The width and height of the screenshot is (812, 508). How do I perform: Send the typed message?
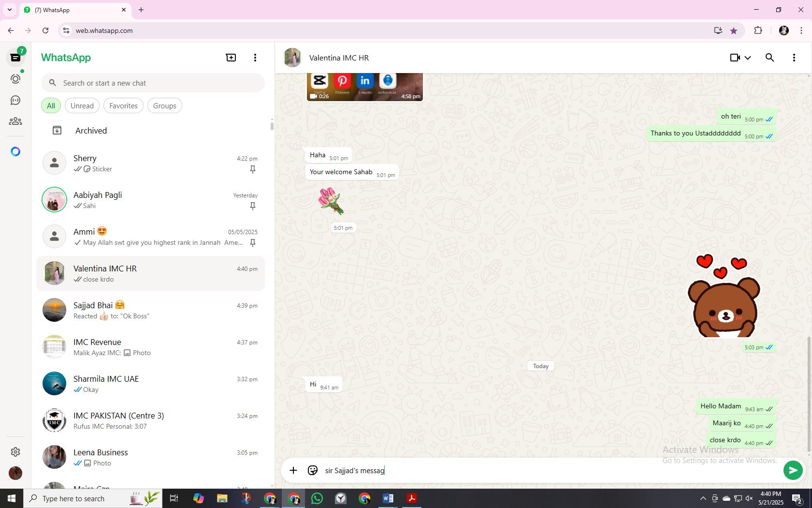pos(793,470)
